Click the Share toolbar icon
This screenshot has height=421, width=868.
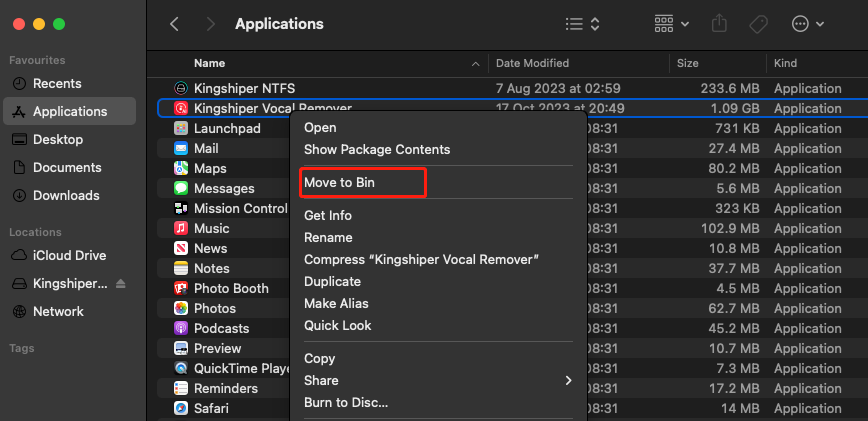719,24
